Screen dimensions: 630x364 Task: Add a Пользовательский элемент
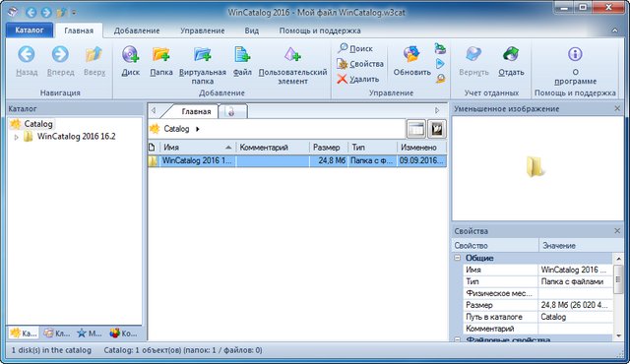click(x=292, y=54)
